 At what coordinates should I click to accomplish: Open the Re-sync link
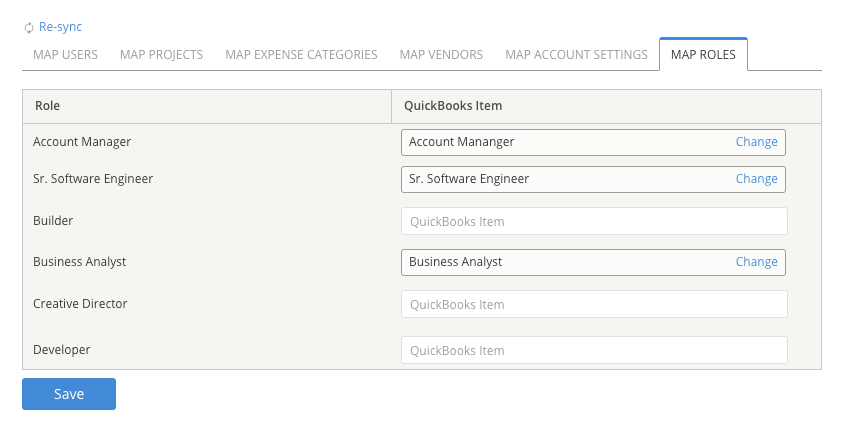pyautogui.click(x=60, y=27)
